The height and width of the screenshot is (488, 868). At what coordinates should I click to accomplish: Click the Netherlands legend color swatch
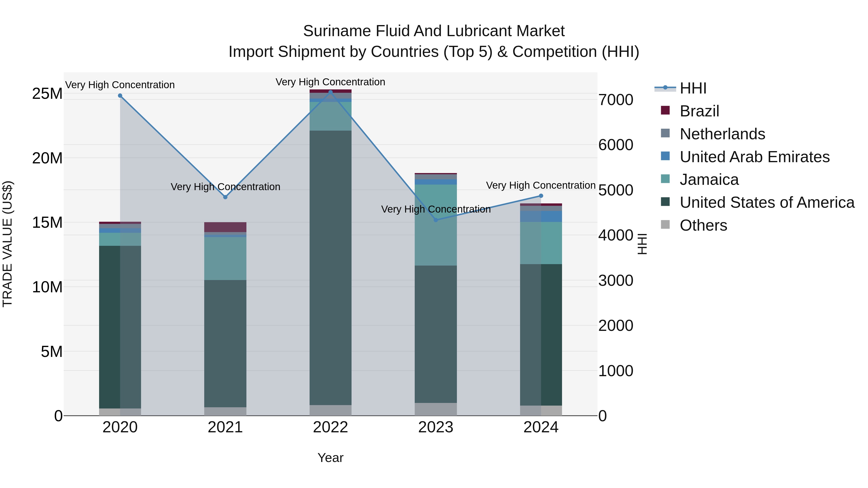[x=665, y=133]
